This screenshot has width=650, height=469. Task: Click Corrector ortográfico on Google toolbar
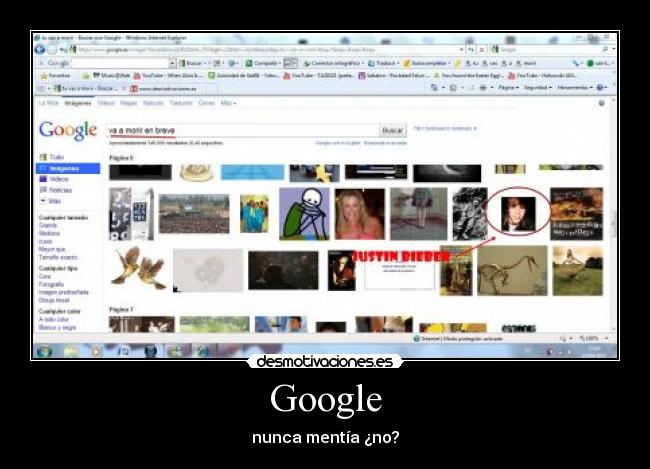(334, 63)
